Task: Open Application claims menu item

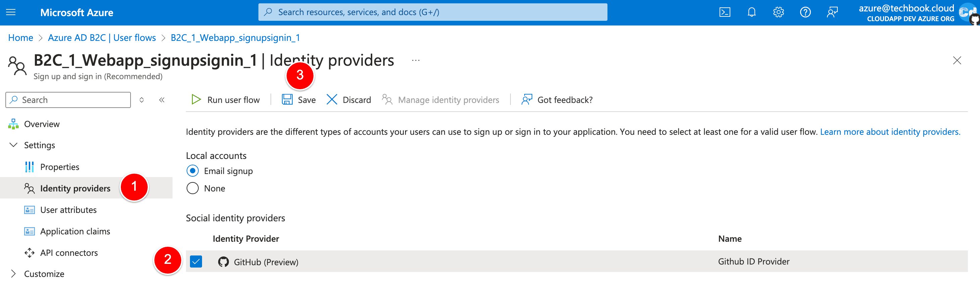Action: click(75, 231)
